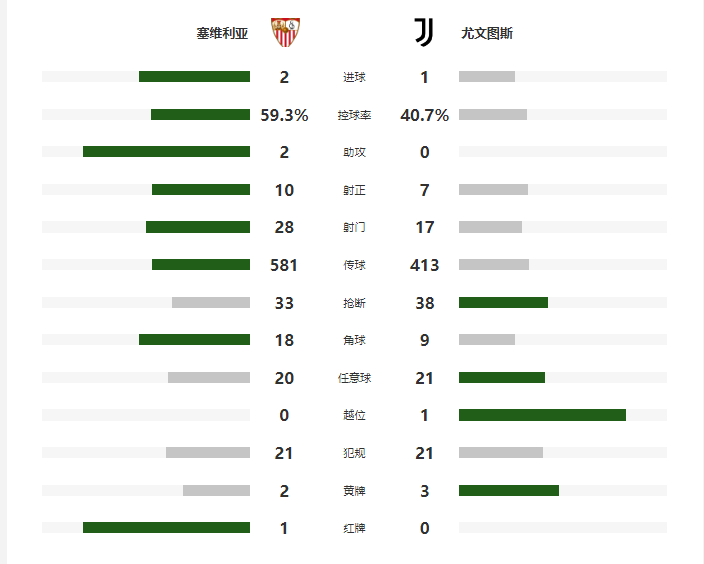704x564 pixels.
Task: Select the 进球 goals stat label
Action: [354, 77]
